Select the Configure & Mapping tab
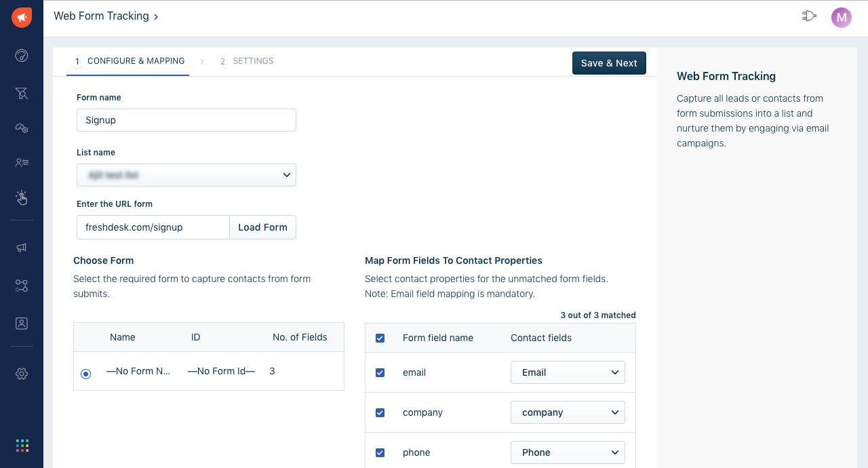 [x=129, y=61]
